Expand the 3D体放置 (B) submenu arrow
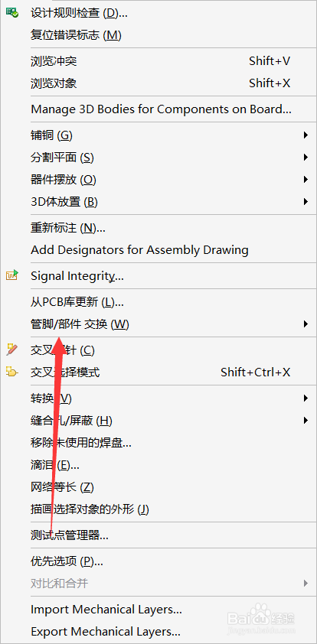Screen dimensions: 317x644 click(306, 201)
